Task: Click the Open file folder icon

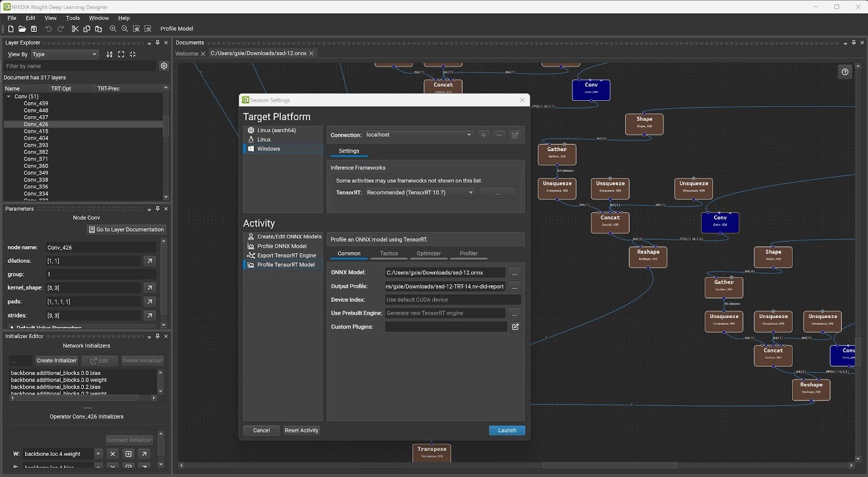Action: click(x=22, y=29)
